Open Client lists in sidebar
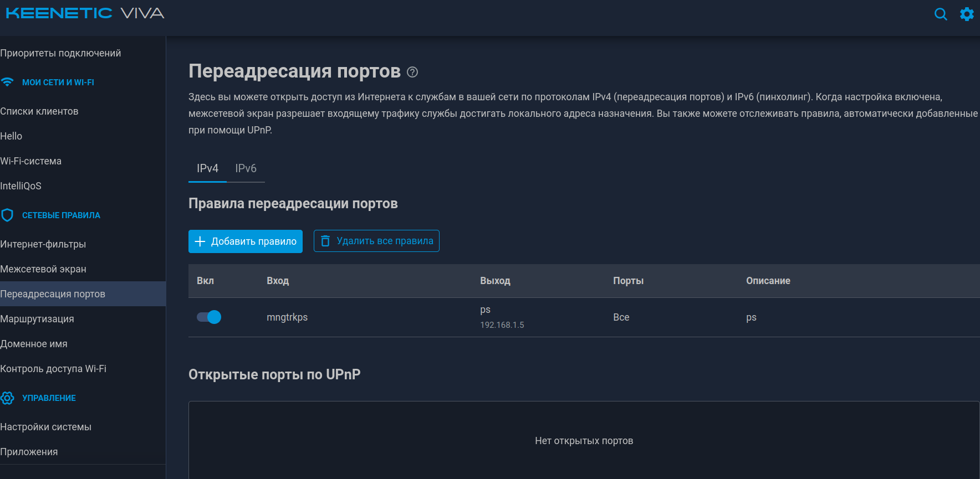 click(x=39, y=111)
